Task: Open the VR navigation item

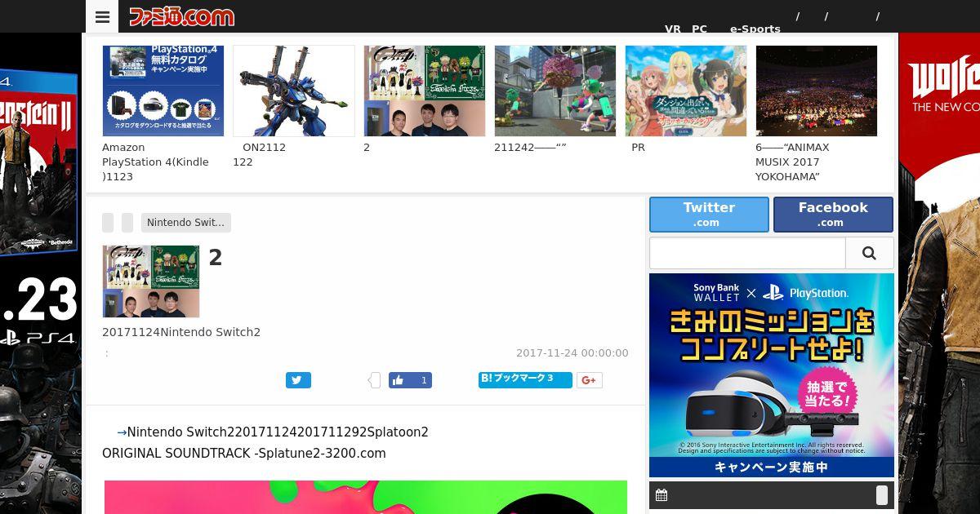Action: coord(673,29)
